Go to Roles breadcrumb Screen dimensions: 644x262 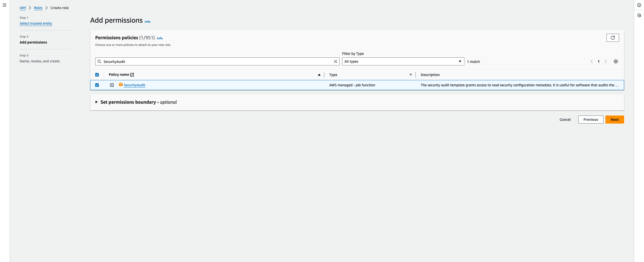coord(38,8)
